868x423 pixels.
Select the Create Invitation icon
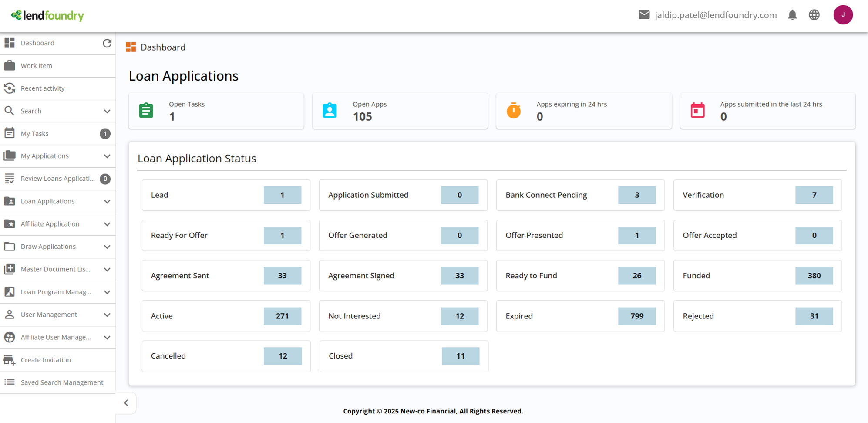(x=10, y=359)
